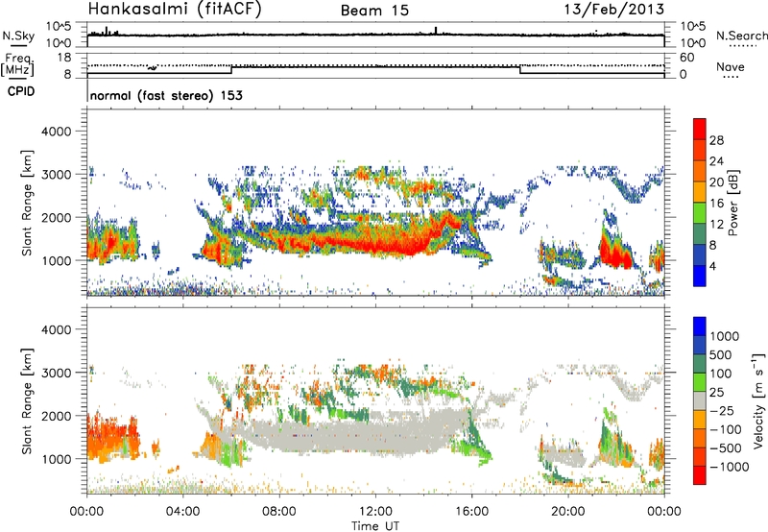Click the 'Time UT' axis label
The width and height of the screenshot is (768, 532).
coord(375,526)
